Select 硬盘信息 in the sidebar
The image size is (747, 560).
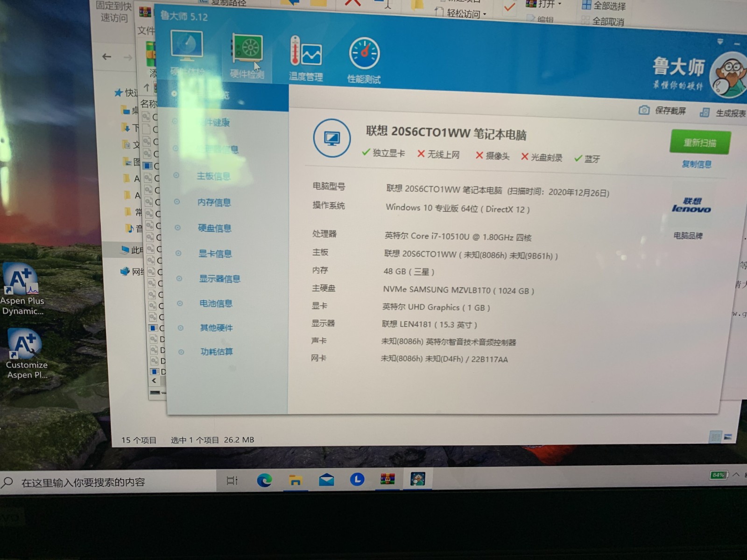215,228
